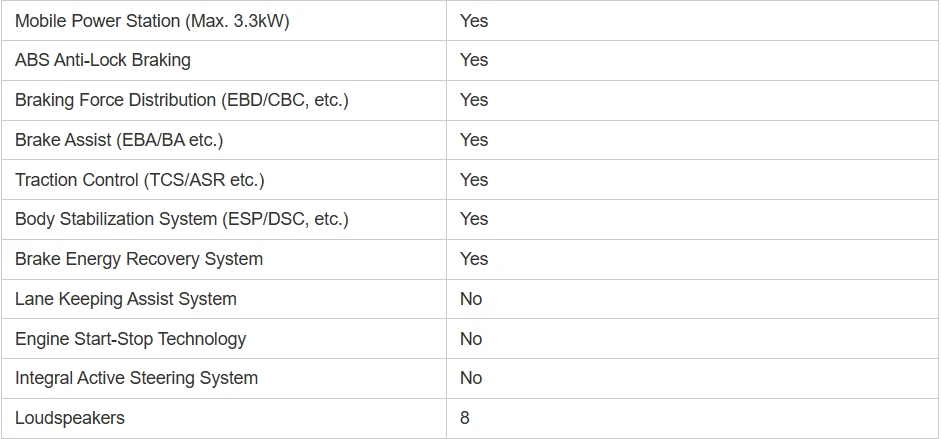Select Braking Force Distribution row label
The width and height of the screenshot is (941, 439).
click(181, 100)
